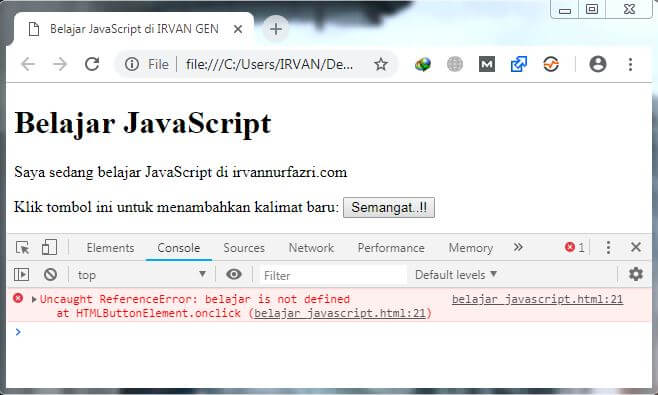Select the Console tab
This screenshot has height=395, width=658.
[179, 248]
